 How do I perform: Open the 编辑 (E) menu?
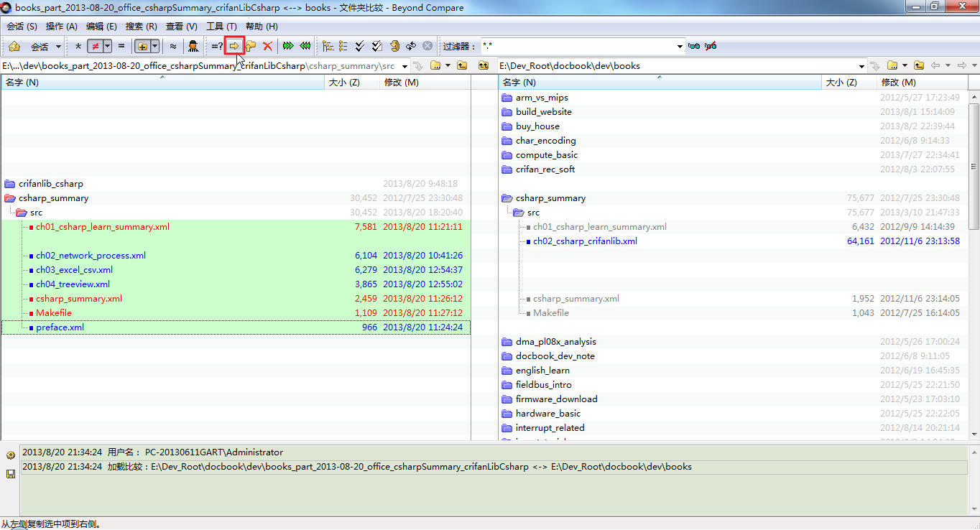pos(101,27)
